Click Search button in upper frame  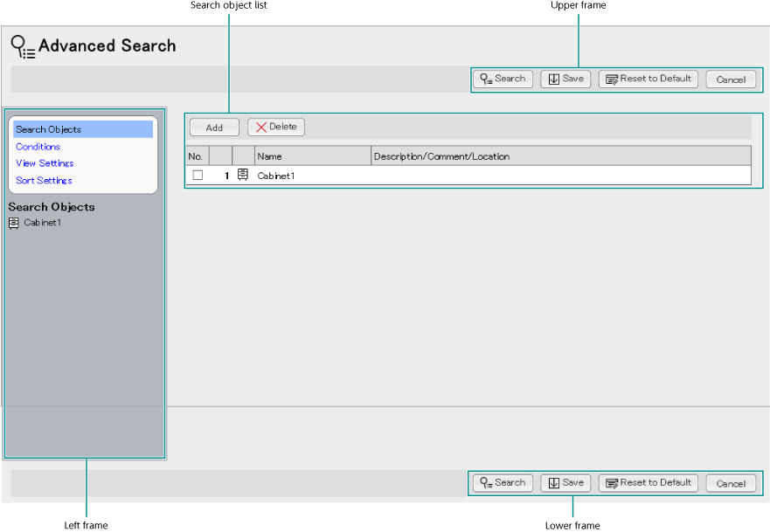pyautogui.click(x=503, y=79)
